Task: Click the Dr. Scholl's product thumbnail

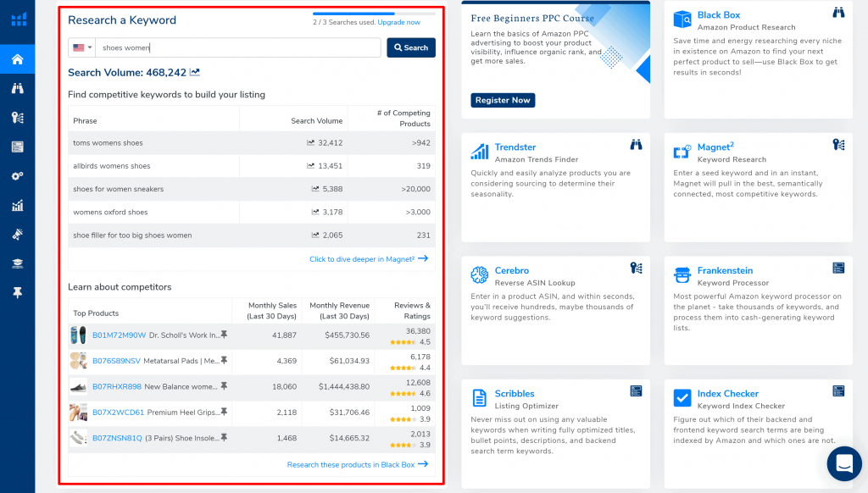Action: click(78, 335)
